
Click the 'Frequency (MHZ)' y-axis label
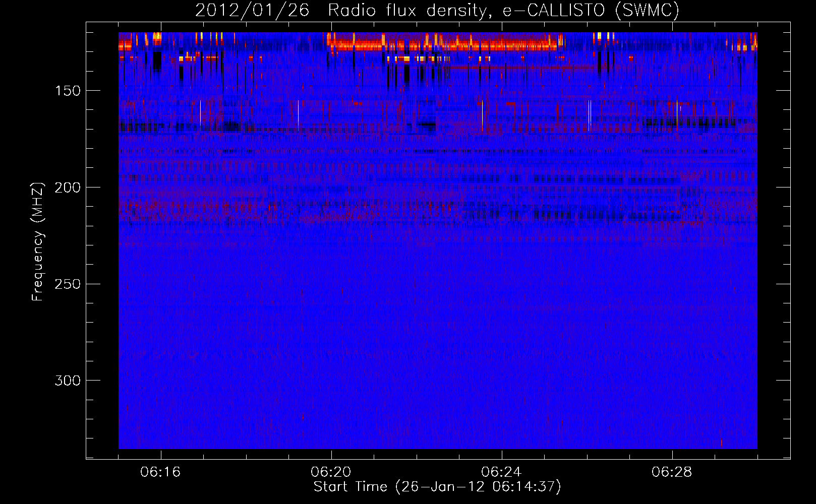tap(38, 241)
